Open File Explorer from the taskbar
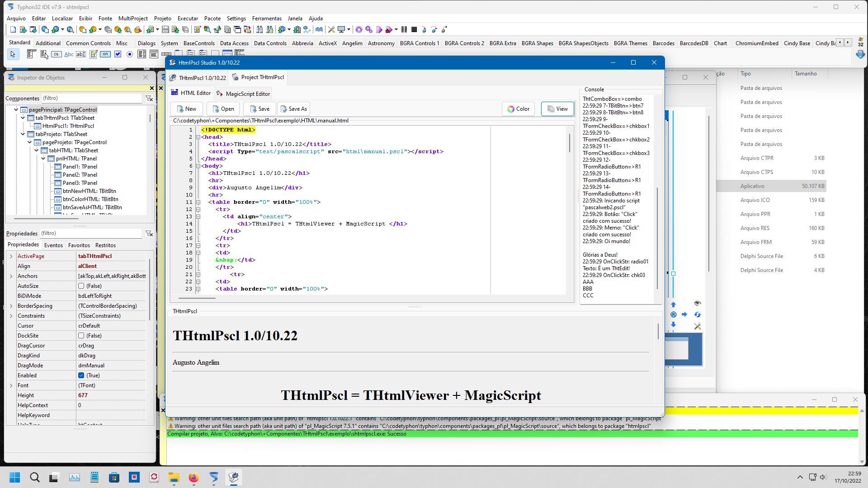The height and width of the screenshot is (488, 868). [x=174, y=477]
